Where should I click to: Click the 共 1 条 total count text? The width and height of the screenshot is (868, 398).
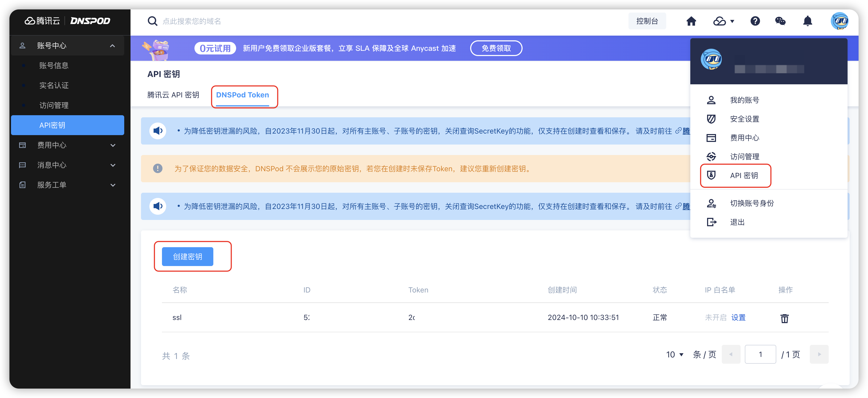(176, 356)
